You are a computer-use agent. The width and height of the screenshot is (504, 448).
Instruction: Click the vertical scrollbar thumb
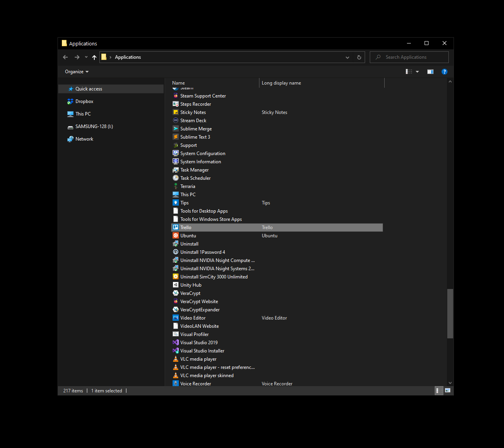pyautogui.click(x=450, y=313)
